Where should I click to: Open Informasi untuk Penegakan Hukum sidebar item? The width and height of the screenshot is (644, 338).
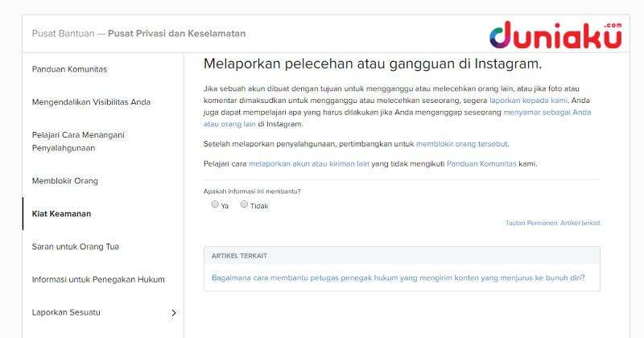point(98,279)
